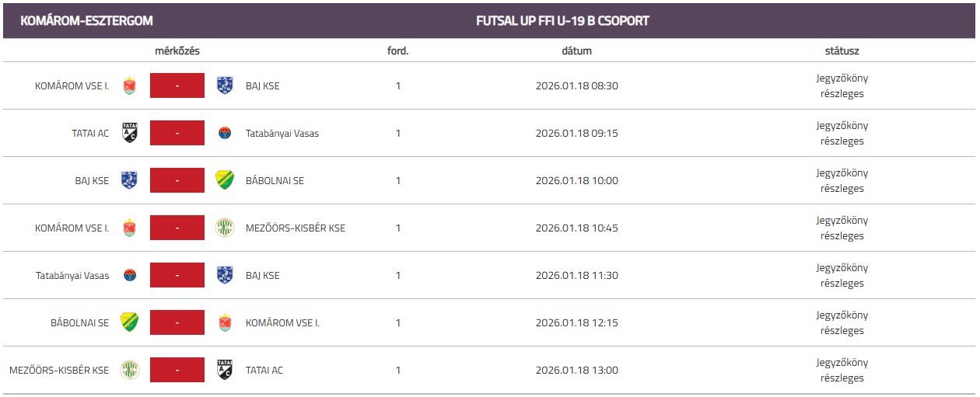The width and height of the screenshot is (980, 397).
Task: Open red score box of Tatai AC–Tatabányai Vasas
Action: pyautogui.click(x=177, y=133)
